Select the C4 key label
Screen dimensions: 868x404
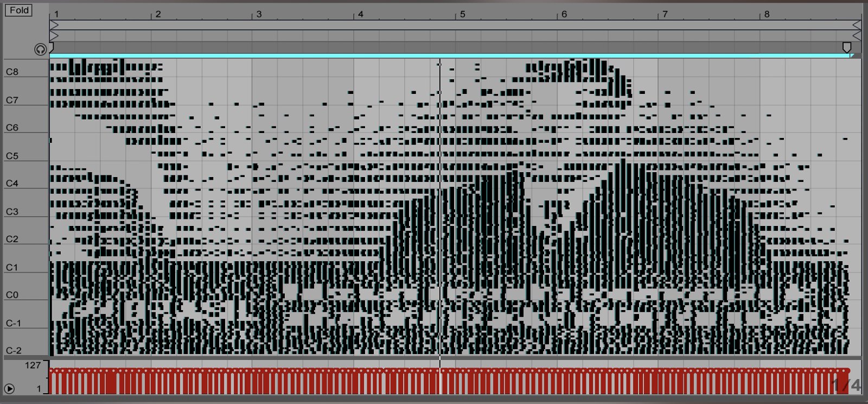[12, 184]
